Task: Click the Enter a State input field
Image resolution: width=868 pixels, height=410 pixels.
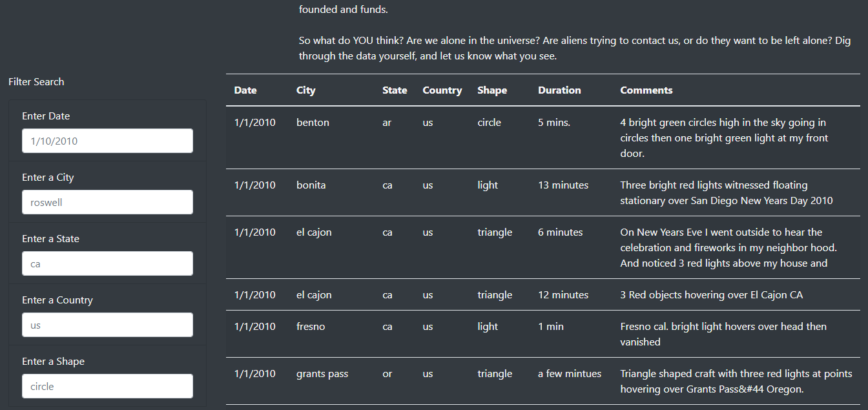Action: pyautogui.click(x=107, y=263)
